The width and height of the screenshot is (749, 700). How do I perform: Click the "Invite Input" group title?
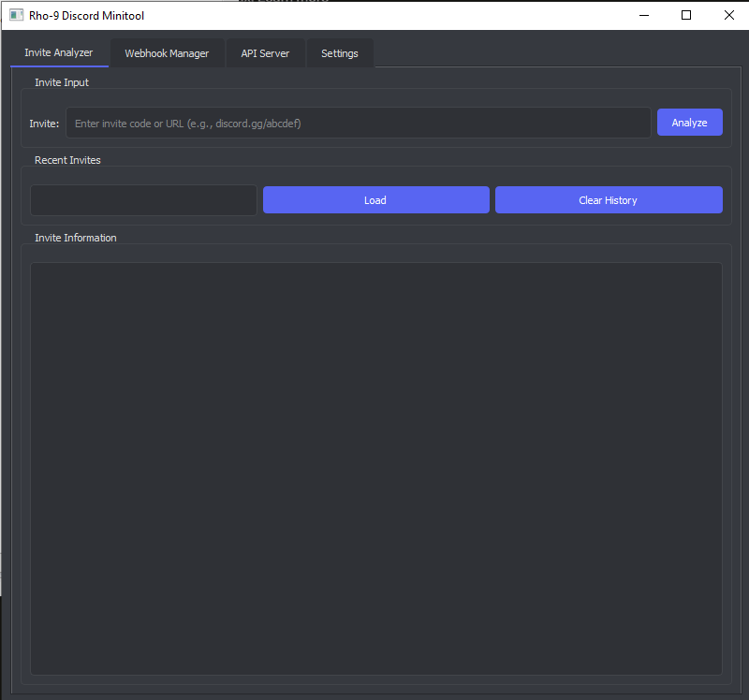(62, 82)
